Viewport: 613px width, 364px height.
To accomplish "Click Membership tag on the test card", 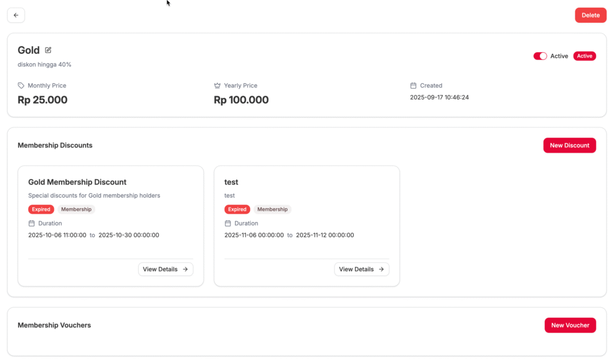I will coord(272,210).
